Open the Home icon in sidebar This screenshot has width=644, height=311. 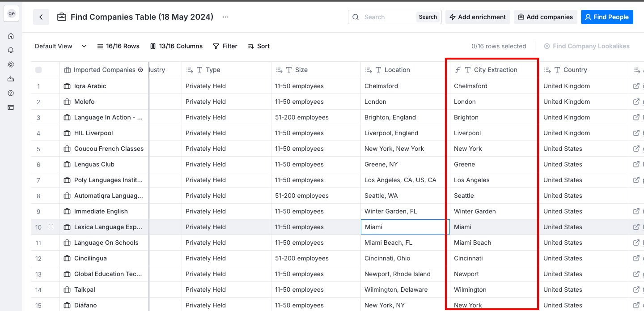11,36
